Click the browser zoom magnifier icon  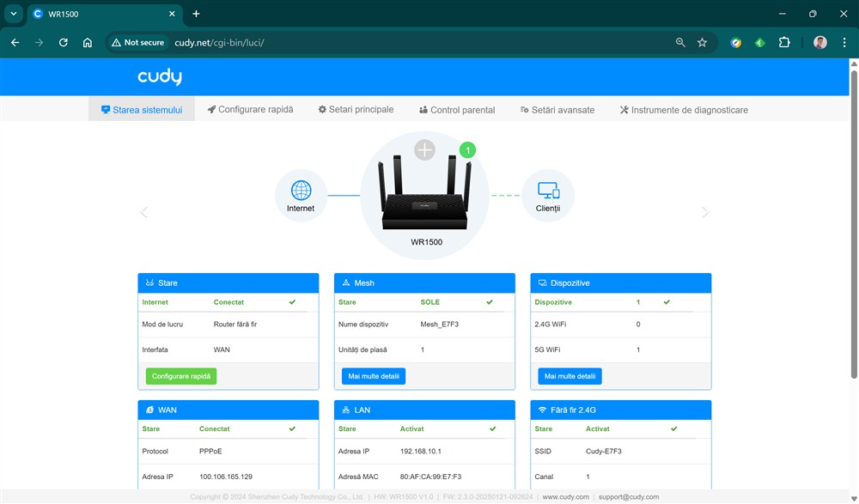(680, 42)
